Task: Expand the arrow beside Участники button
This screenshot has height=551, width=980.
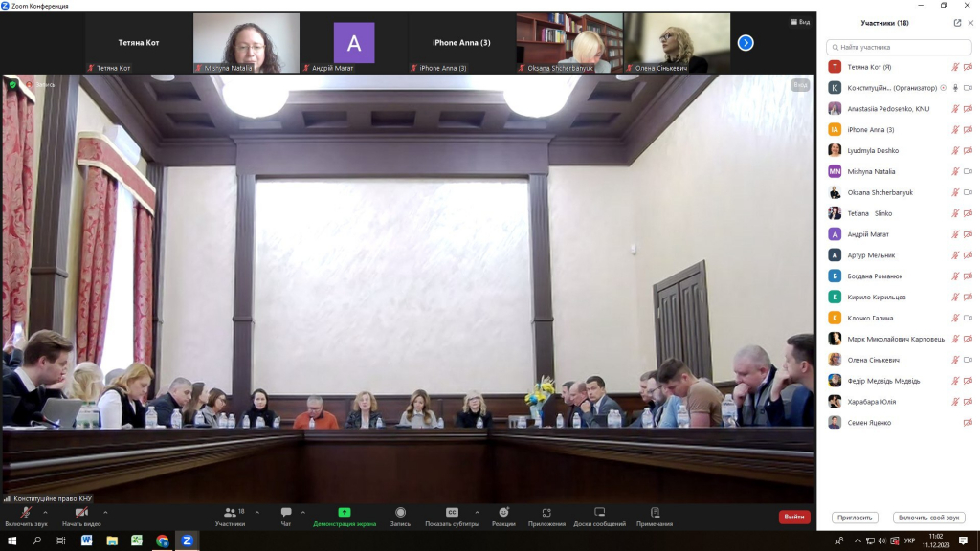Action: (256, 513)
